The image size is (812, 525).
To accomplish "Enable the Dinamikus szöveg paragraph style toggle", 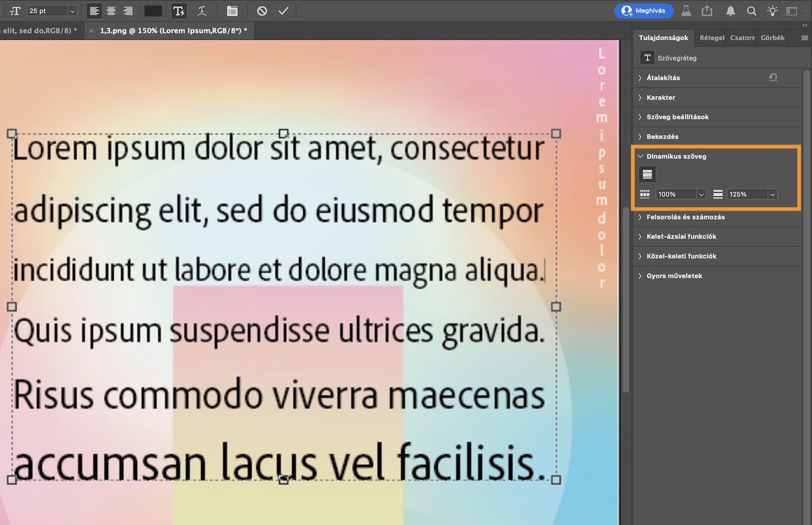I will (646, 174).
